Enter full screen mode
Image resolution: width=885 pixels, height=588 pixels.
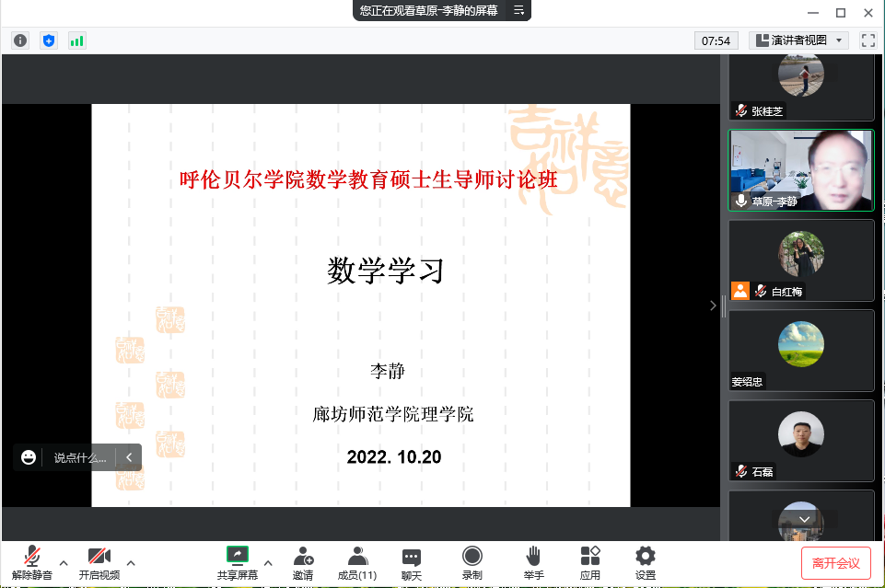tap(868, 40)
